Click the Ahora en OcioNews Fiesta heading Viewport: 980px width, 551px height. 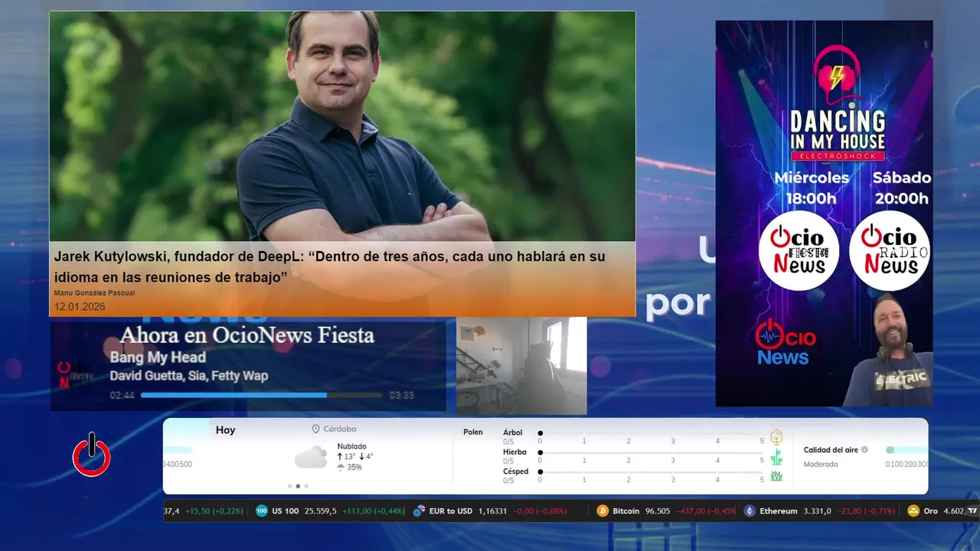247,334
